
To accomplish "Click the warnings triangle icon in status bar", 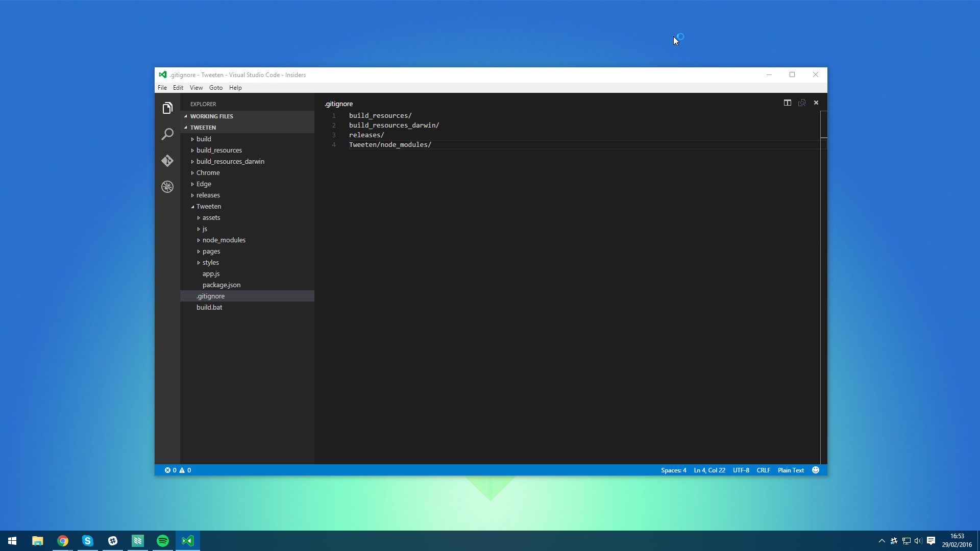I will coord(182,470).
